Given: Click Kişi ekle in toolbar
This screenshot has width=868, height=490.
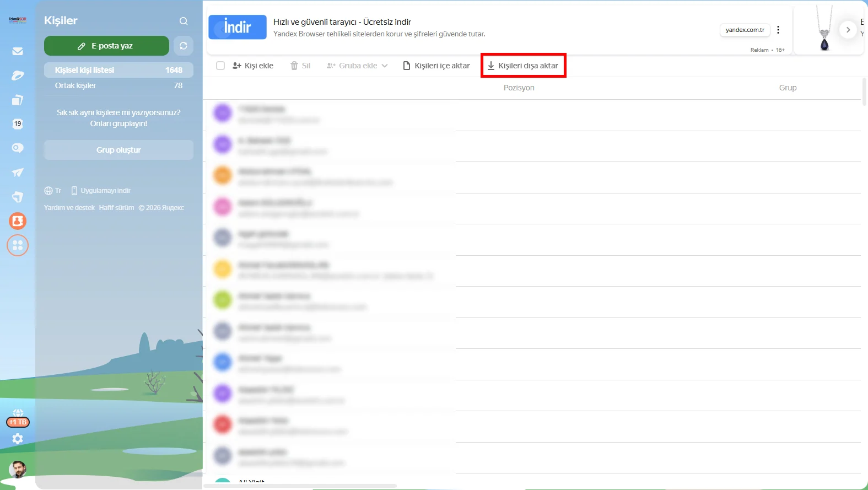Looking at the screenshot, I should (x=253, y=66).
